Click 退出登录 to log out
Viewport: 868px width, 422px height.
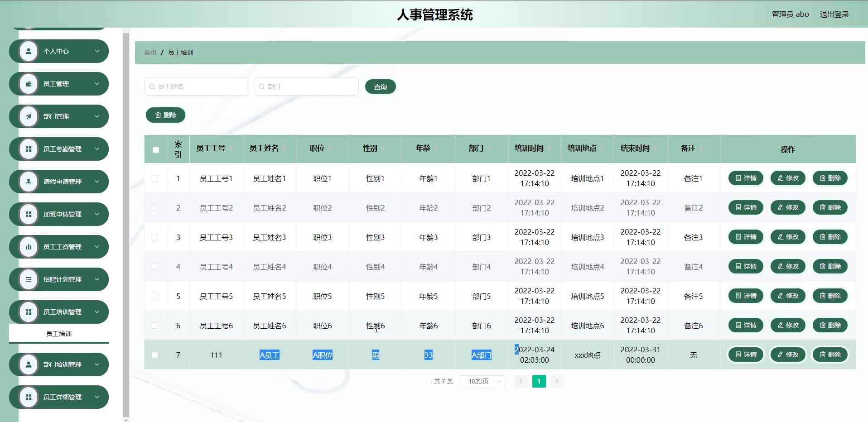point(834,14)
